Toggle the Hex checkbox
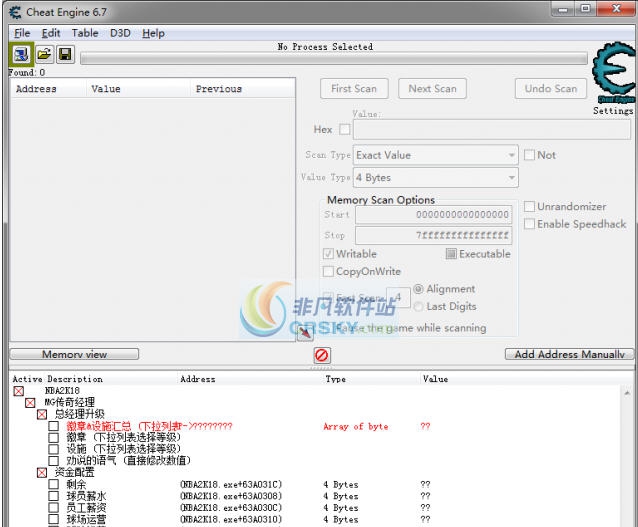Viewport: 638px width, 527px height. 345,129
